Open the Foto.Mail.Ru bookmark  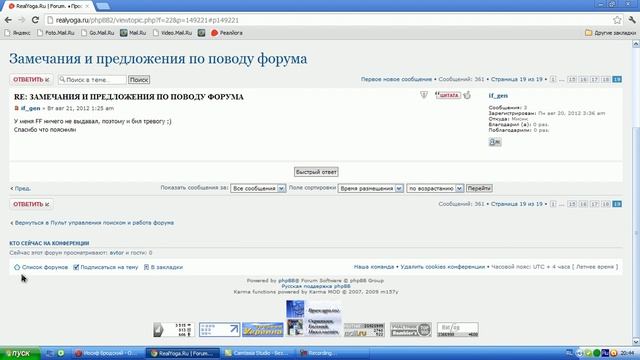(56, 33)
